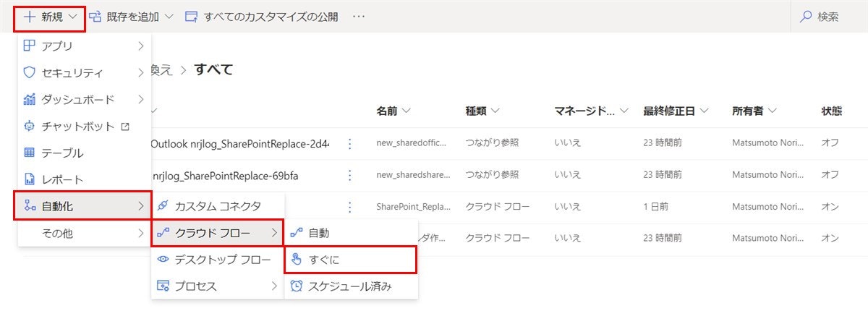The image size is (868, 324).
Task: Click すべてのカスタマイズの公開 button
Action: (262, 16)
